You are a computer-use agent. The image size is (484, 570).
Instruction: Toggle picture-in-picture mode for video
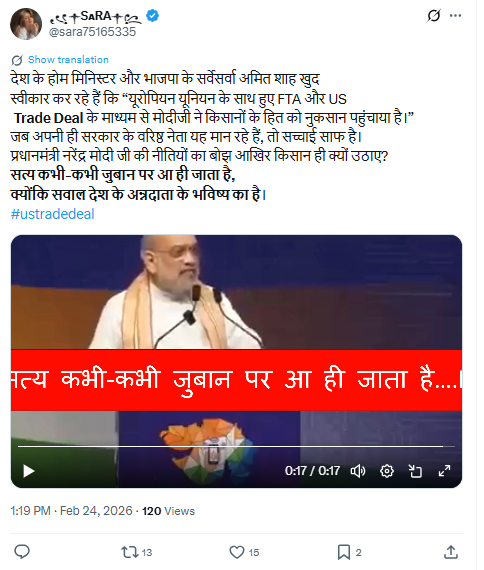[x=415, y=471]
